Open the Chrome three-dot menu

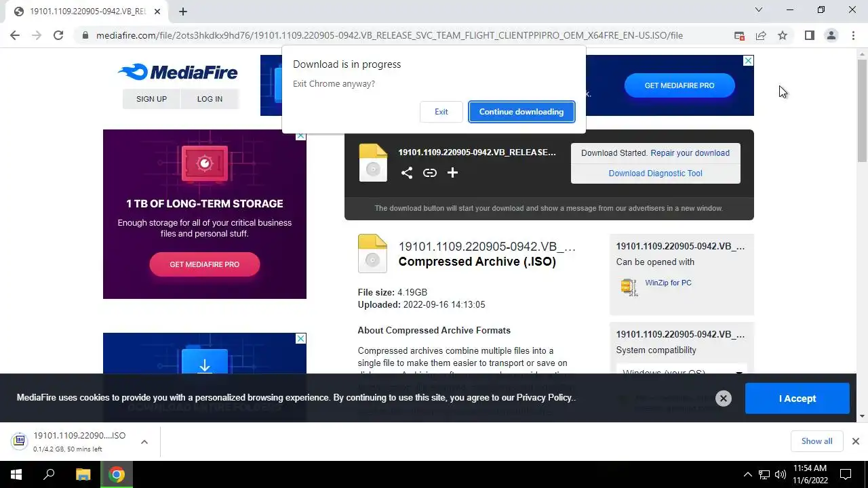pos(853,35)
